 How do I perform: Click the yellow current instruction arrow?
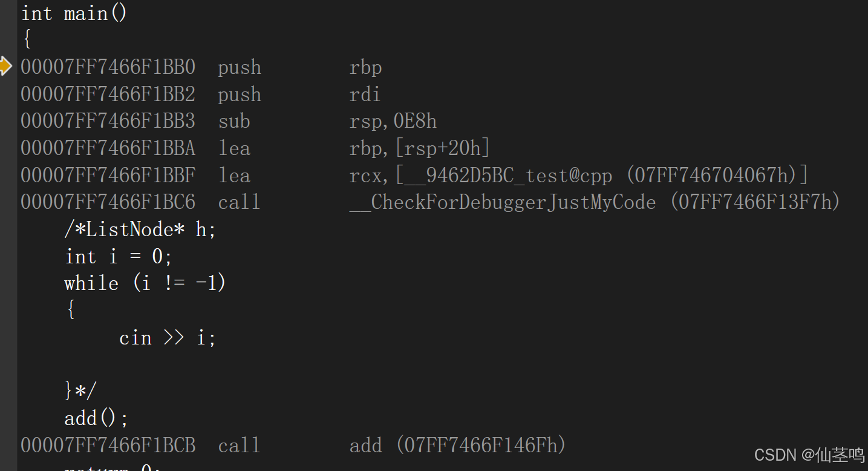[5, 66]
